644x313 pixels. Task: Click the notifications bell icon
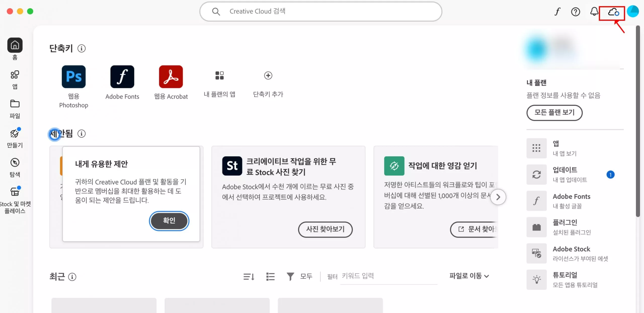(594, 12)
